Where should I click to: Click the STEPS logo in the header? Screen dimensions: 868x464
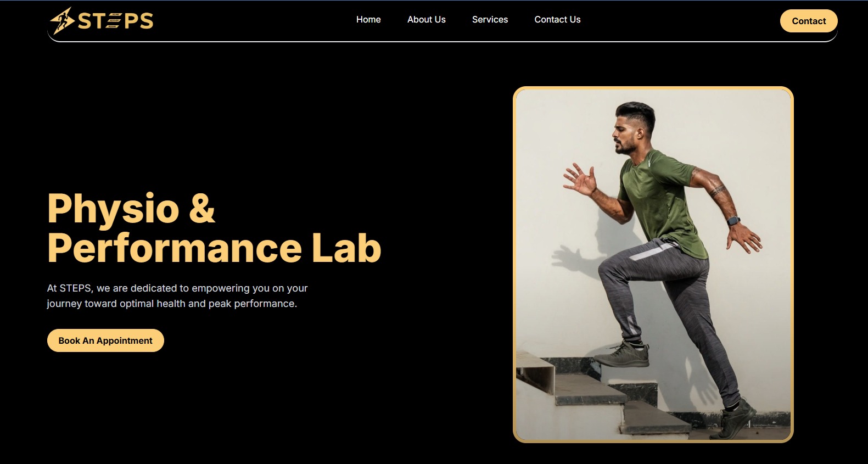click(102, 21)
